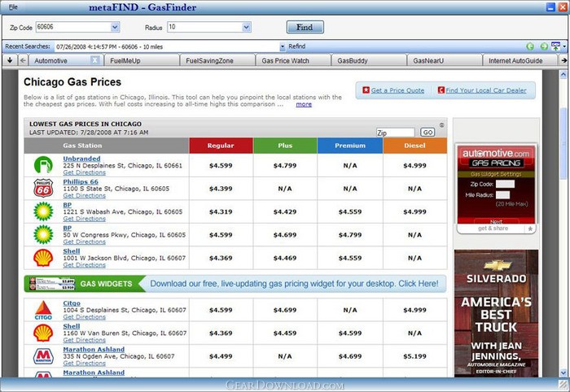Screen dimensions: 570x392
Task: Open Marathon Ashland link at 335 N Ogden Ave
Action: click(x=94, y=349)
